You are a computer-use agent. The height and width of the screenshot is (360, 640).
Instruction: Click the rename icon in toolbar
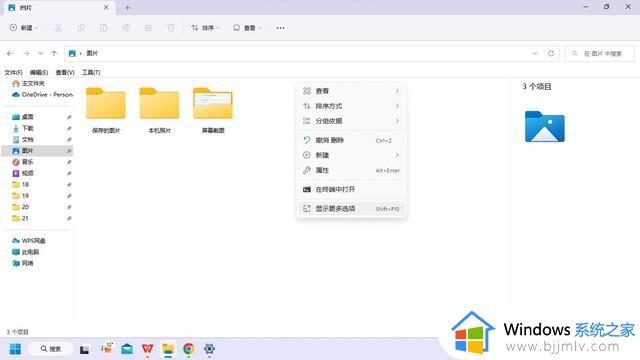[x=126, y=28]
